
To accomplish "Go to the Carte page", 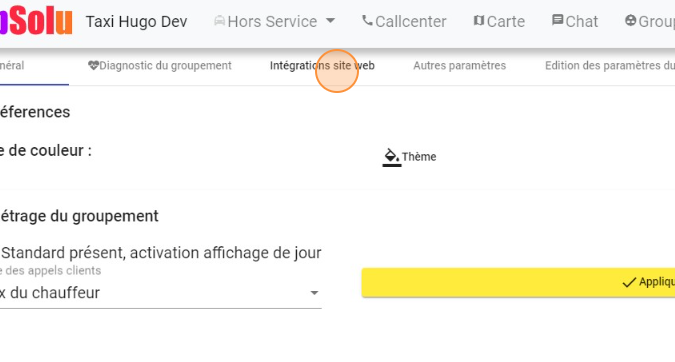I will coord(499,21).
